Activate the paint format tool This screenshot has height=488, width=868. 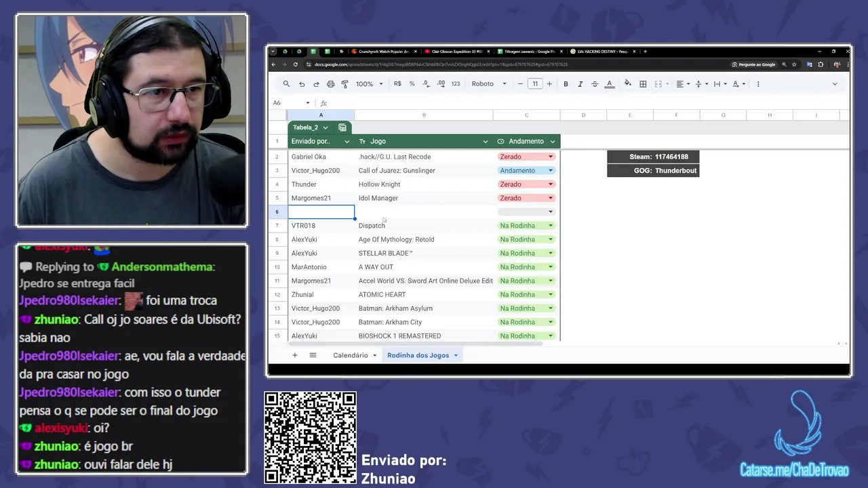pyautogui.click(x=344, y=84)
